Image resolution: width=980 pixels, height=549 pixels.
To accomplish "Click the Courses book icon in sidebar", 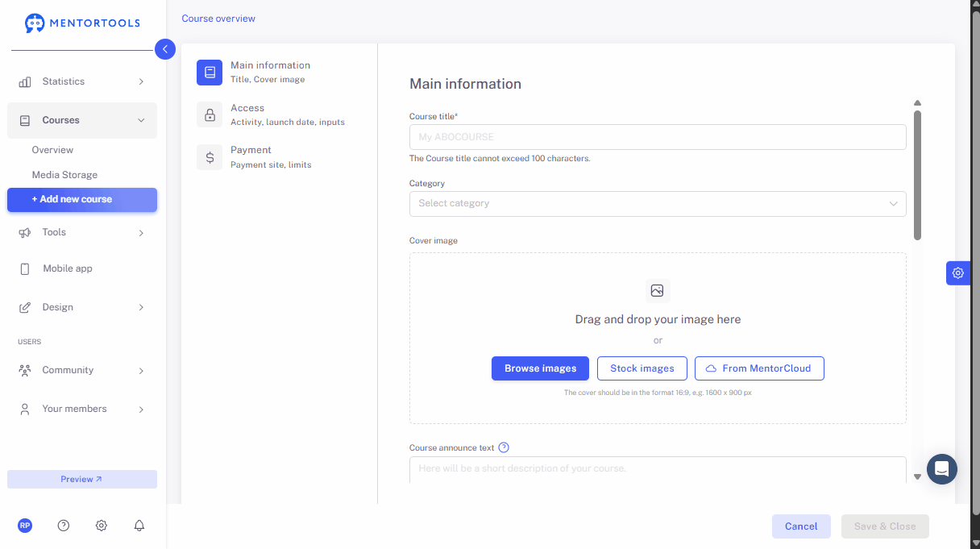I will coord(25,120).
